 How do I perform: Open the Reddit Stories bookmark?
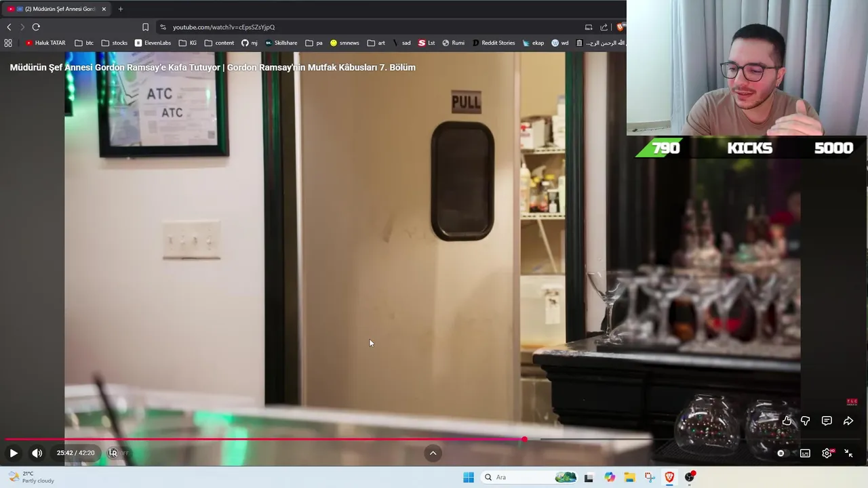(x=493, y=43)
